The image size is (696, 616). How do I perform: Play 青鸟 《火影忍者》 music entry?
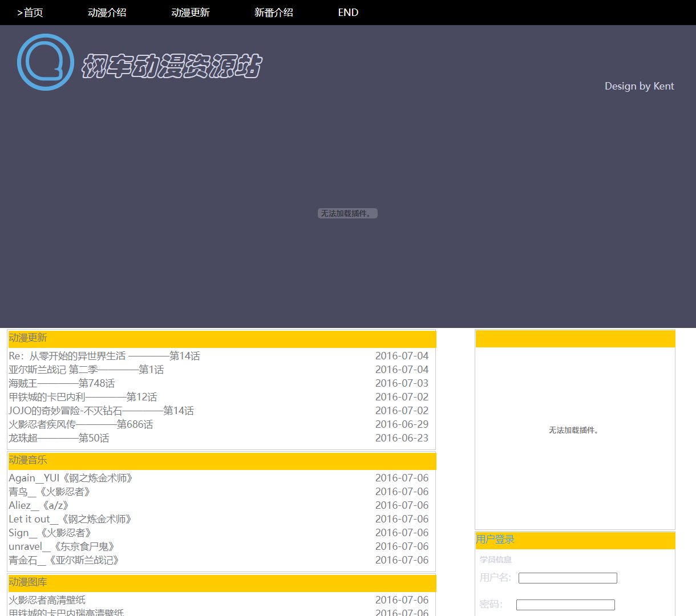[50, 492]
